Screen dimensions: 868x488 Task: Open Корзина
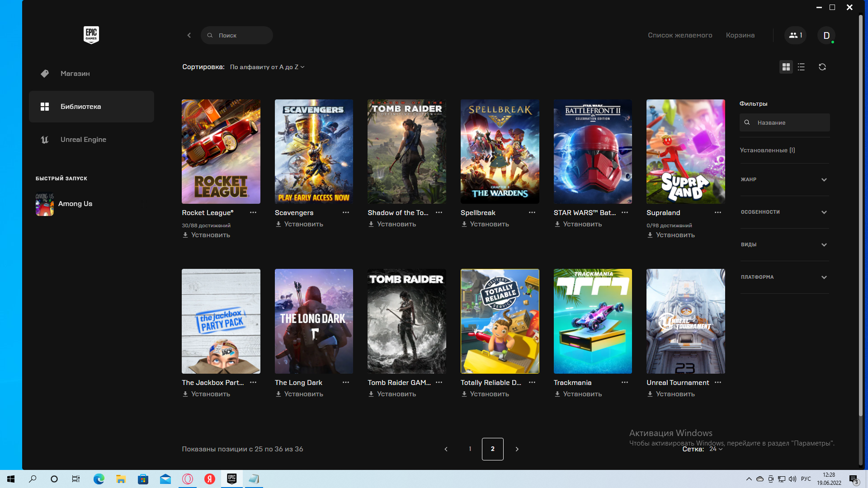coord(740,35)
